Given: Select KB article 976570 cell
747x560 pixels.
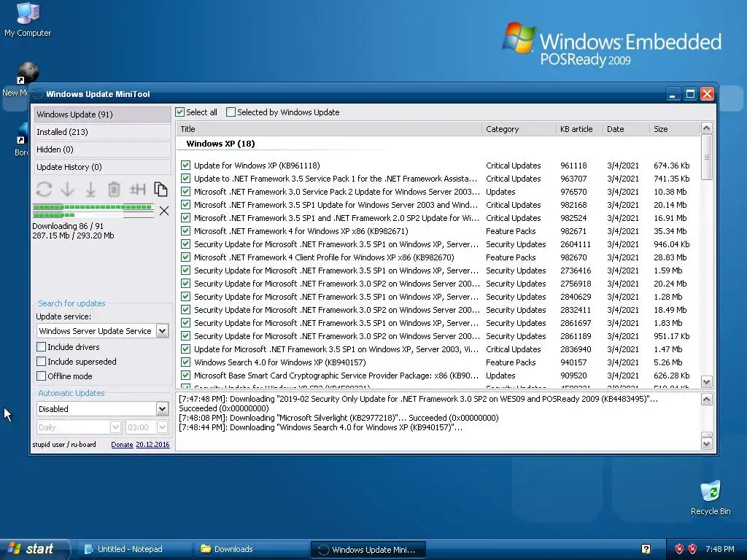Looking at the screenshot, I should pyautogui.click(x=573, y=192).
